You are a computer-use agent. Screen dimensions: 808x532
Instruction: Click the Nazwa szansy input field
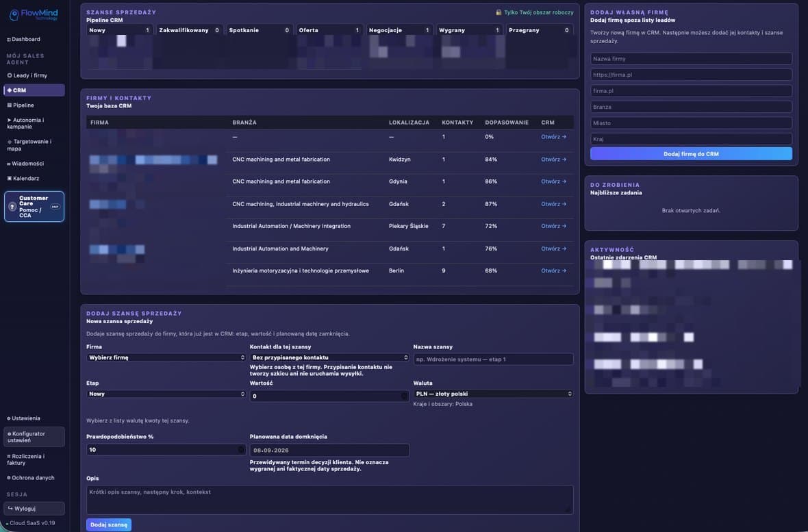click(493, 359)
